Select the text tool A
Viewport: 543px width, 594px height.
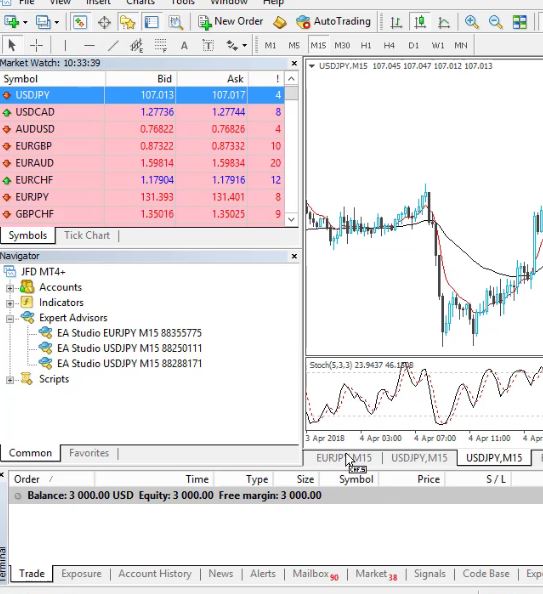[x=184, y=46]
